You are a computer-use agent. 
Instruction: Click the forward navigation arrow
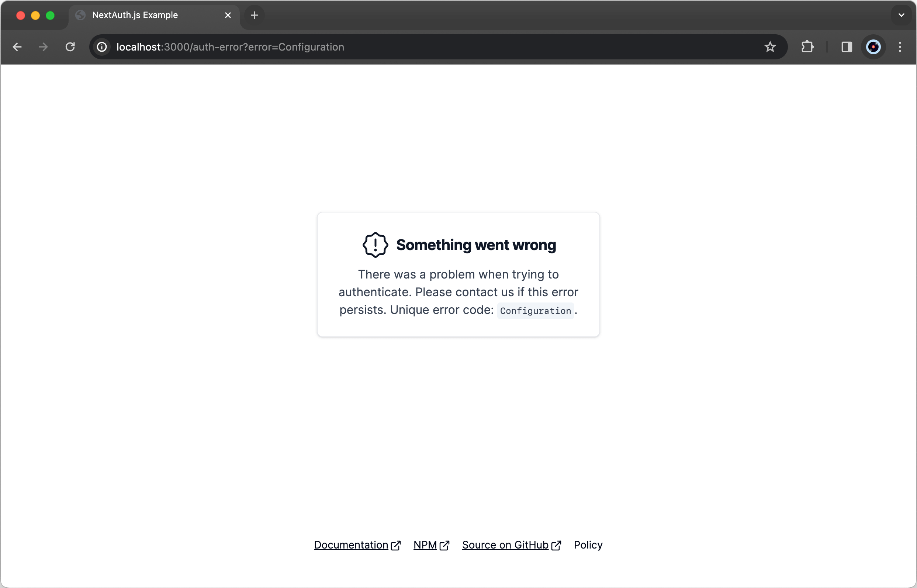[43, 46]
